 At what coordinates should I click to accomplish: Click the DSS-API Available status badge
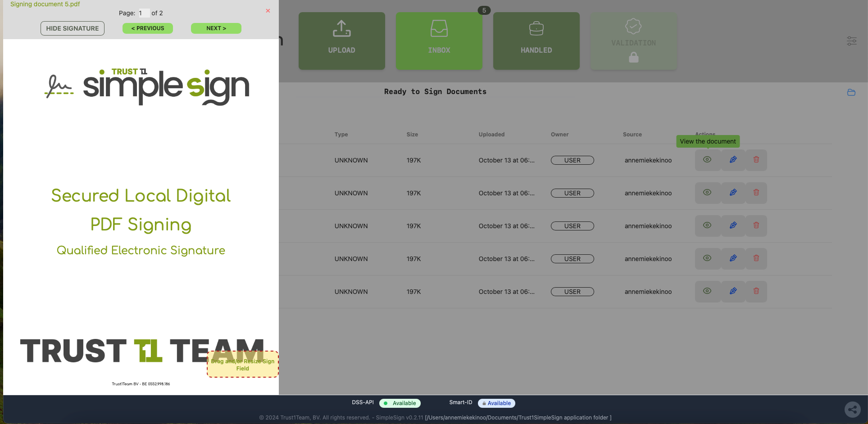coord(400,403)
